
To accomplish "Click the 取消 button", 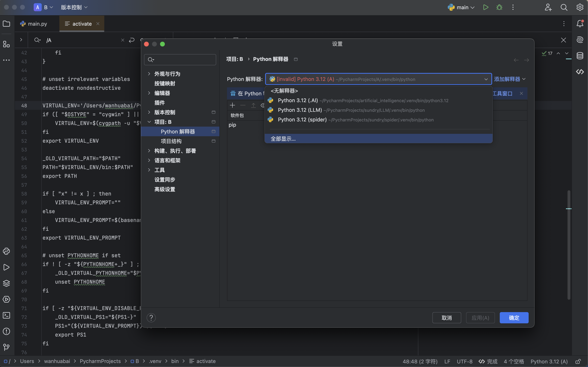I will [446, 318].
